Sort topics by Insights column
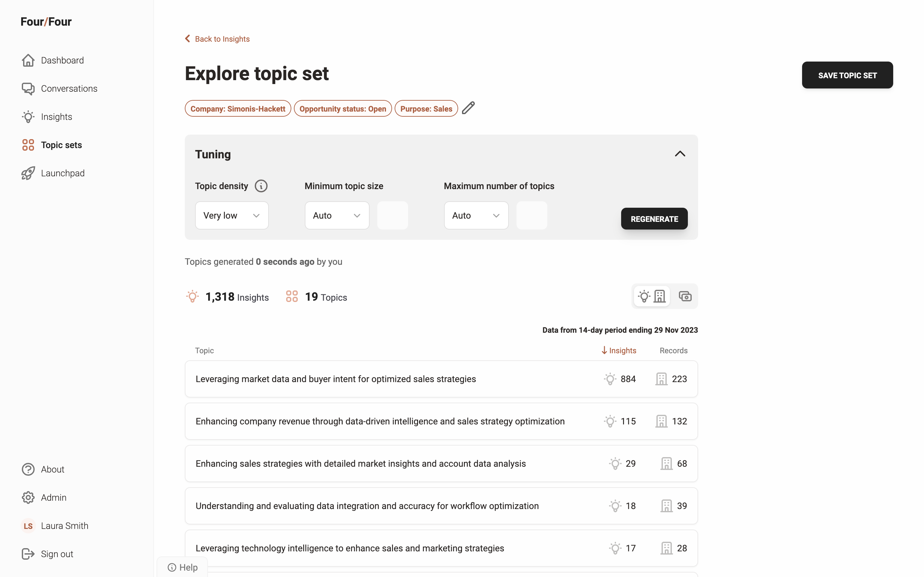This screenshot has width=924, height=577. click(x=619, y=350)
